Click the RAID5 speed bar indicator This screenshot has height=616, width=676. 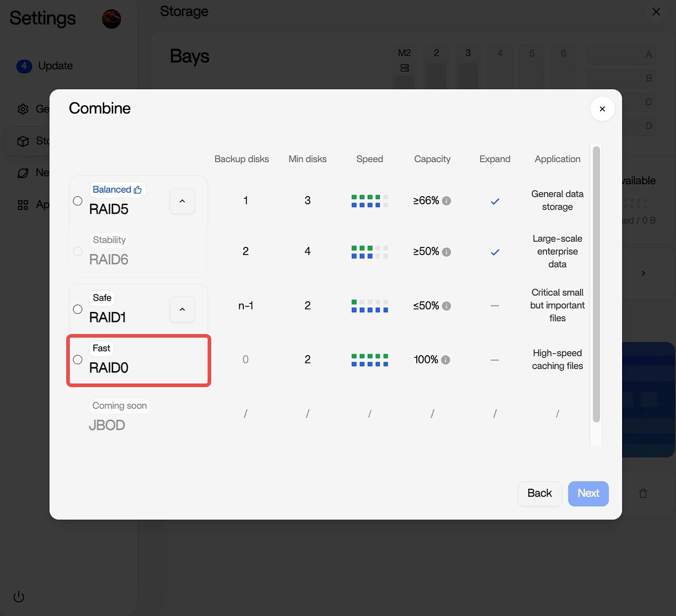pos(370,201)
